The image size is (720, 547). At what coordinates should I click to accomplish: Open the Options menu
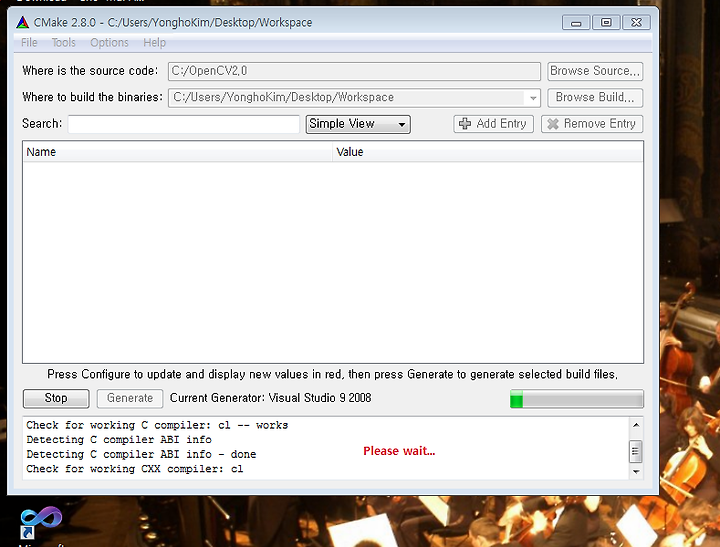click(x=109, y=43)
